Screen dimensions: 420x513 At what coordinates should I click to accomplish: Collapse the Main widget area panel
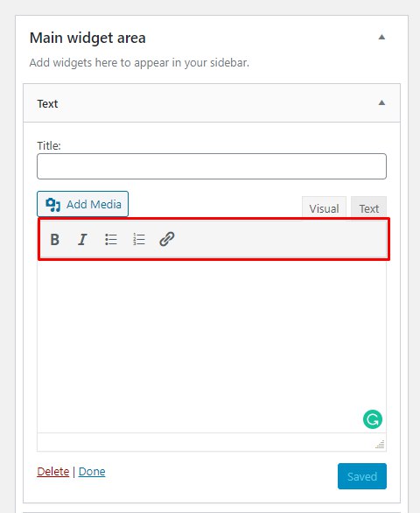point(381,37)
